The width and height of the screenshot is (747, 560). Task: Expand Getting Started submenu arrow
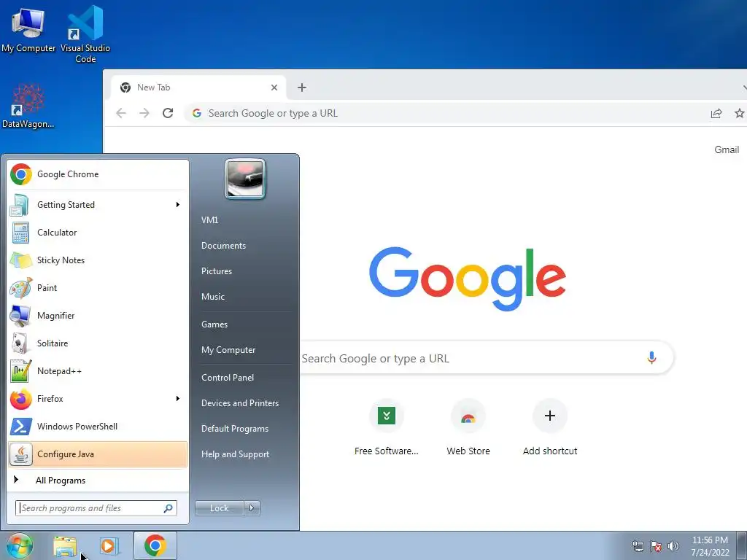coord(178,205)
